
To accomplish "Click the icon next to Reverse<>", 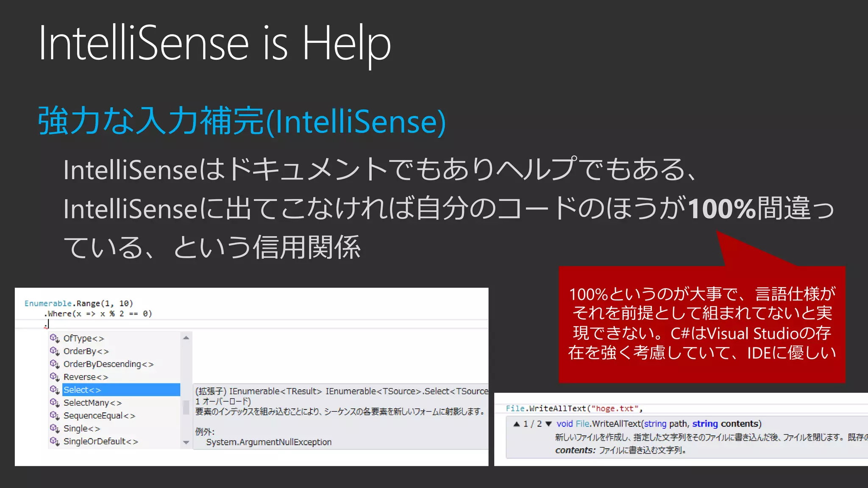I will [55, 377].
